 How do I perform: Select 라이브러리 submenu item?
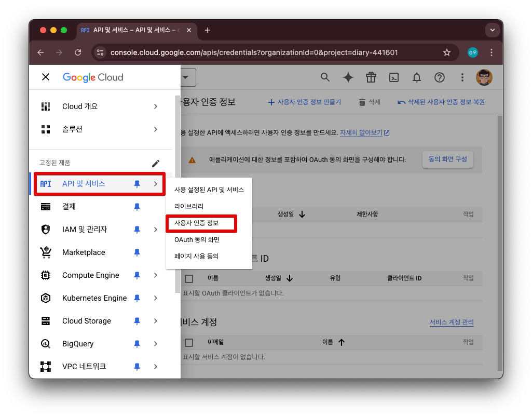click(209, 206)
